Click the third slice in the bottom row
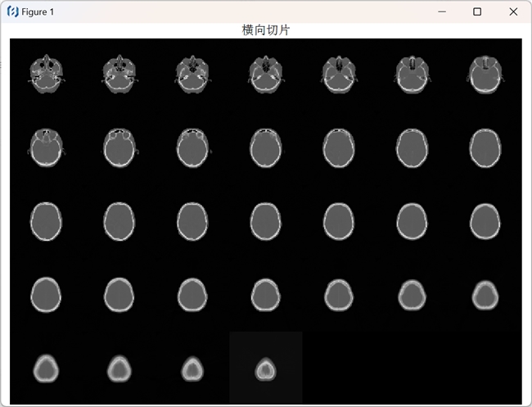This screenshot has height=407, width=532. [x=192, y=369]
